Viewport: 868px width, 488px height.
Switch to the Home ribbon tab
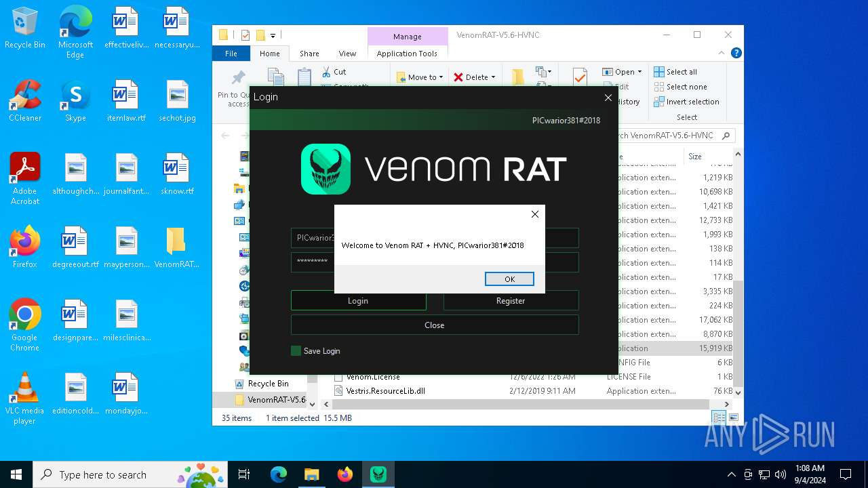270,54
